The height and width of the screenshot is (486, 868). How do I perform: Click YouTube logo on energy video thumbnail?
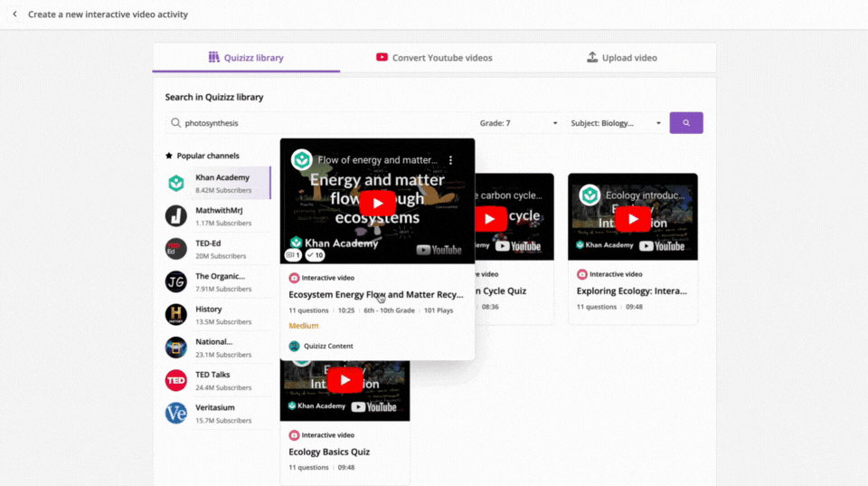(x=439, y=250)
